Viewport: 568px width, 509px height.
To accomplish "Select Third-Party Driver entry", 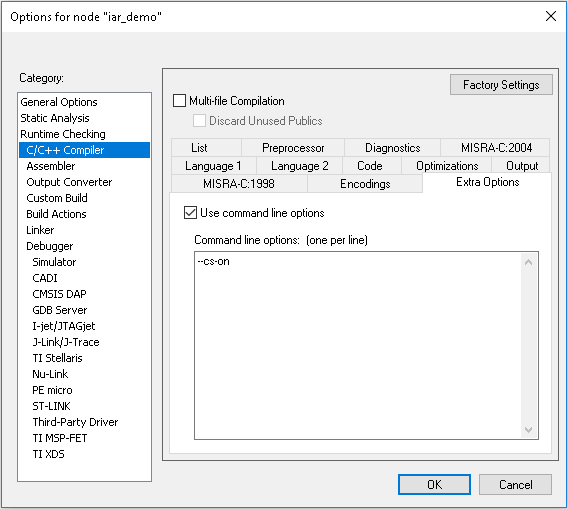I will click(x=84, y=422).
